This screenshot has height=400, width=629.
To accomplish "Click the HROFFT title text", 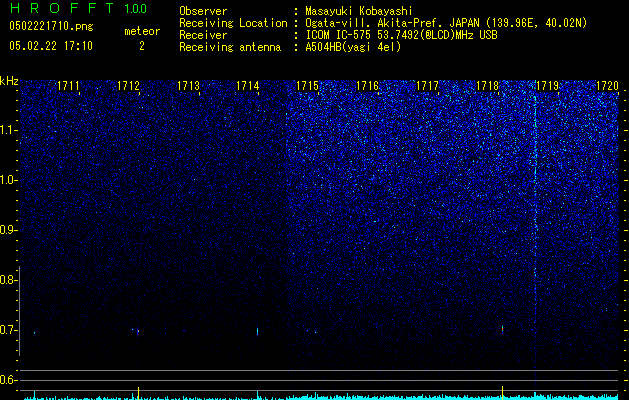I will (x=62, y=8).
